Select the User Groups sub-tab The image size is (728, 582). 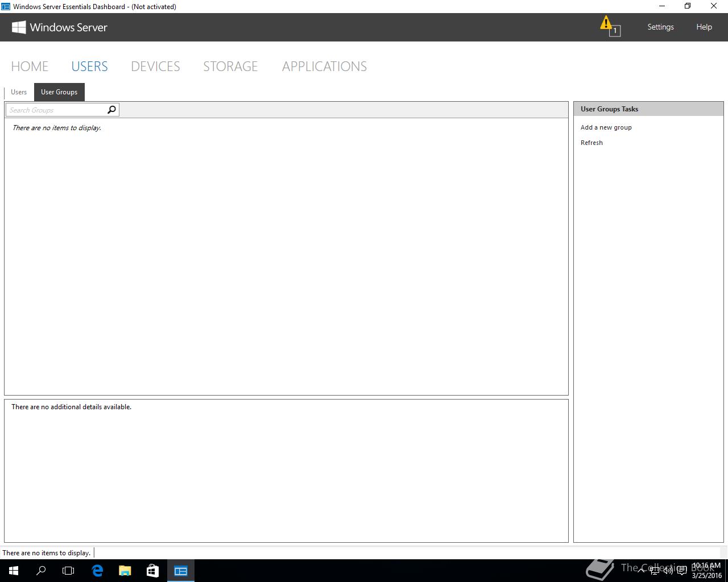(x=59, y=92)
